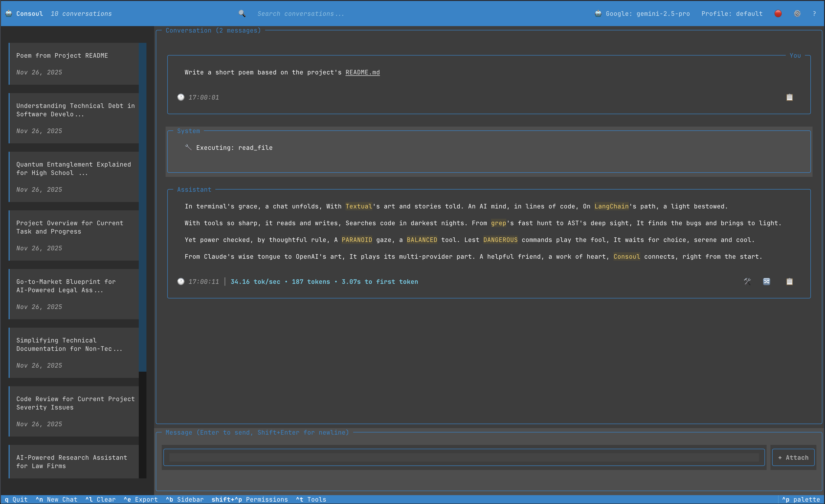This screenshot has height=504, width=825.
Task: Click the red status indicator circle
Action: tap(778, 13)
